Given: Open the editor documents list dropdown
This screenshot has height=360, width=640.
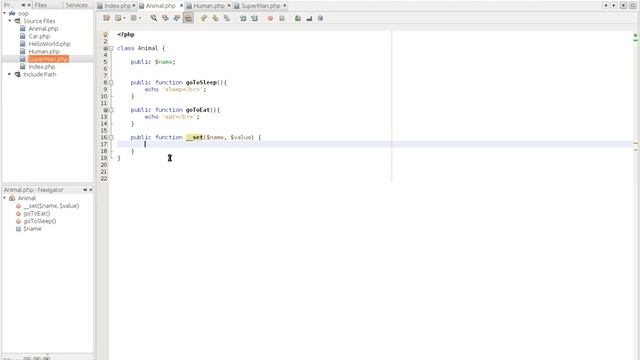Looking at the screenshot, I should click(623, 5).
